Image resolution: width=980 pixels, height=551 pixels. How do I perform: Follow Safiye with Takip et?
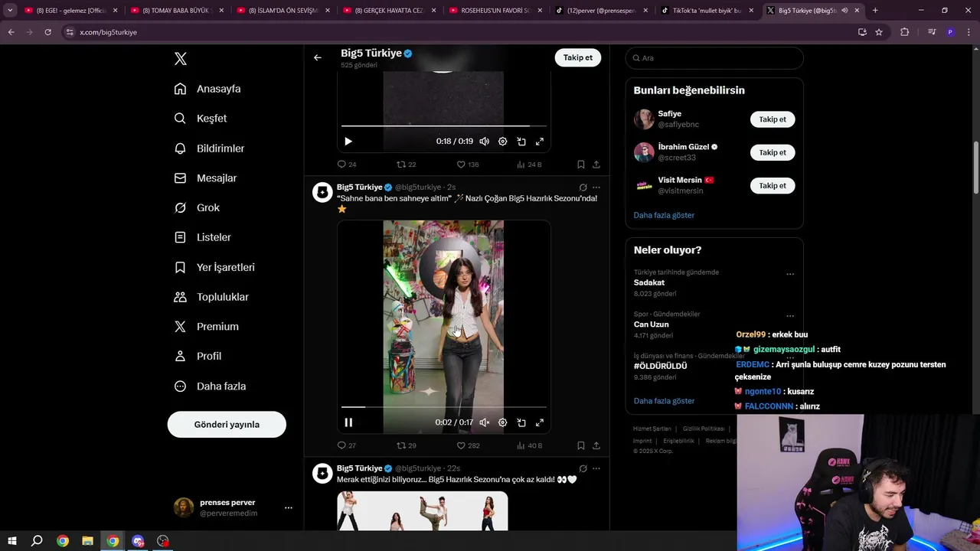coord(773,119)
